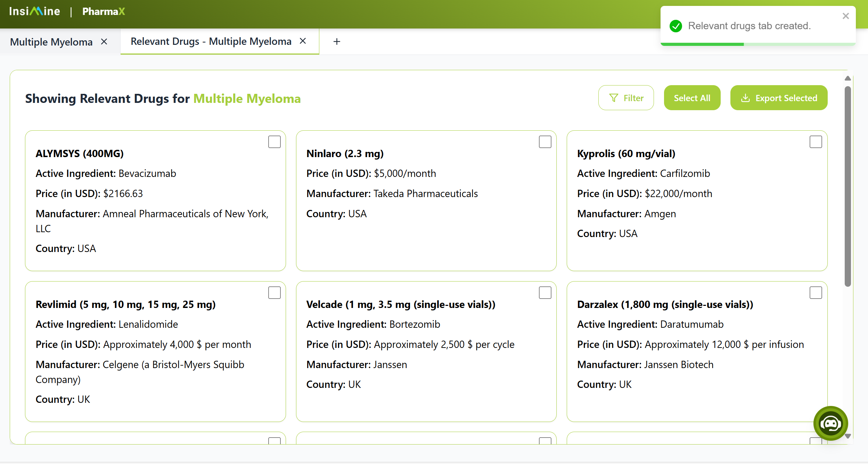Open the Filter options
868x464 pixels.
tap(626, 98)
